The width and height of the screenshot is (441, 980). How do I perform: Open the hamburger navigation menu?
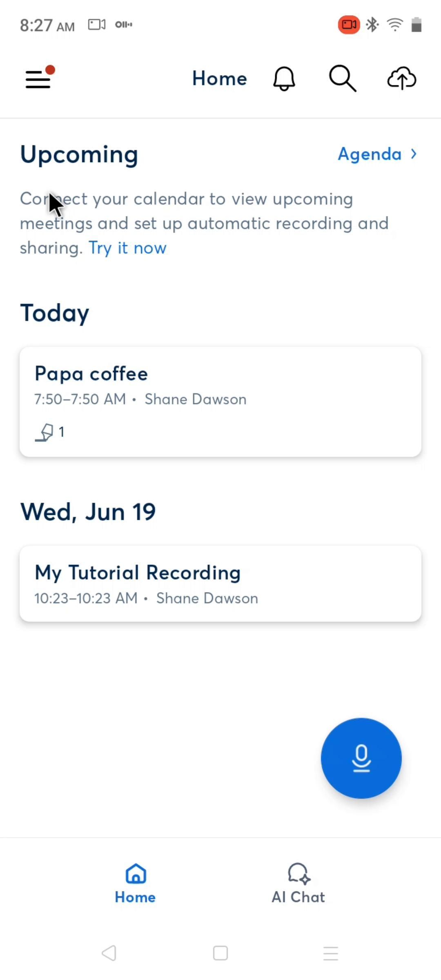tap(38, 78)
